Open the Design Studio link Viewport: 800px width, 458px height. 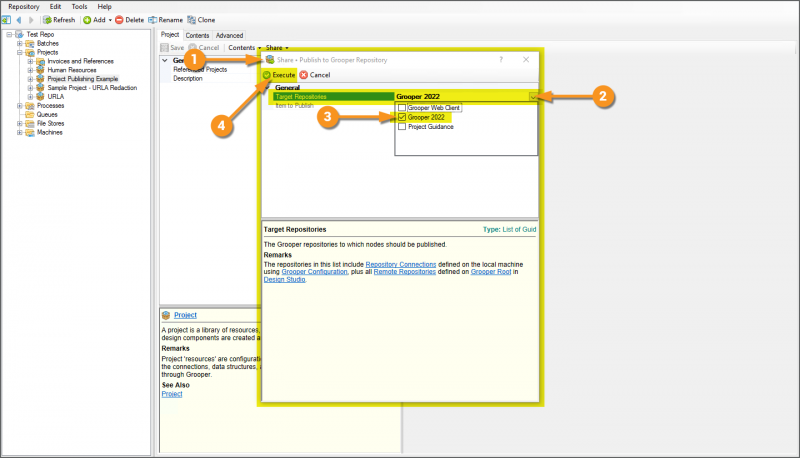tap(284, 279)
